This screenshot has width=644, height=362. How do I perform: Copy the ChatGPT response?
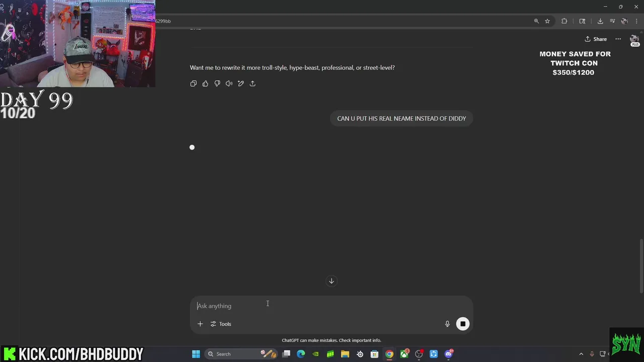point(193,83)
